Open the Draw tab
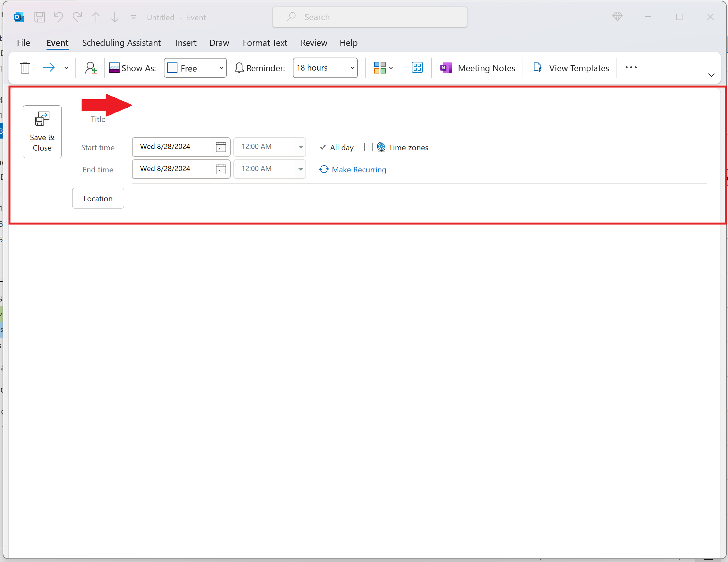728x562 pixels. click(x=219, y=43)
